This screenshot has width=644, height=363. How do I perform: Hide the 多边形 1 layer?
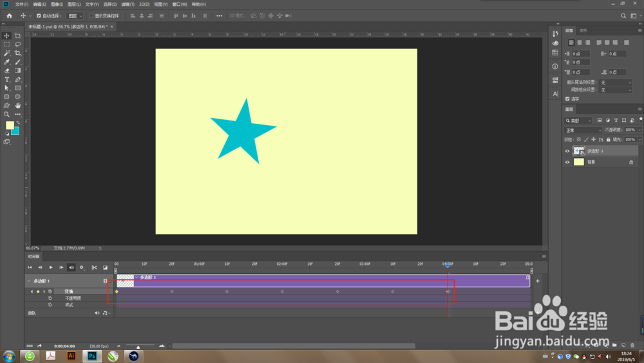coord(567,152)
